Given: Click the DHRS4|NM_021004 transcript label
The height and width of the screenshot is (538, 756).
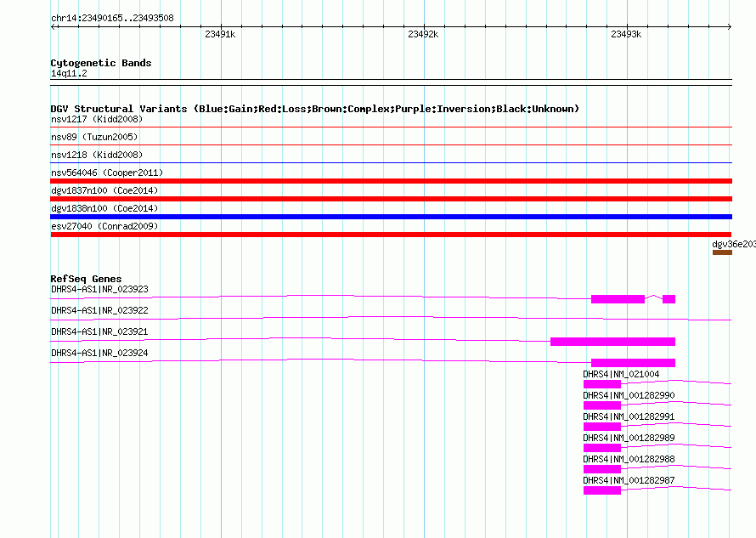Looking at the screenshot, I should coord(621,374).
